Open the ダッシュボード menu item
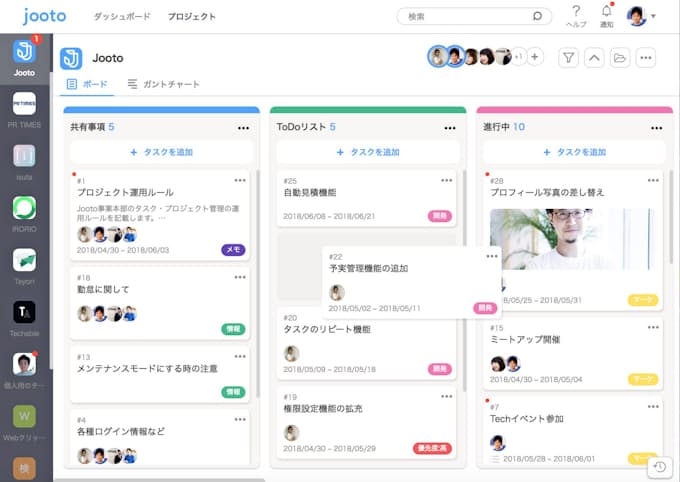This screenshot has height=482, width=680. click(123, 17)
